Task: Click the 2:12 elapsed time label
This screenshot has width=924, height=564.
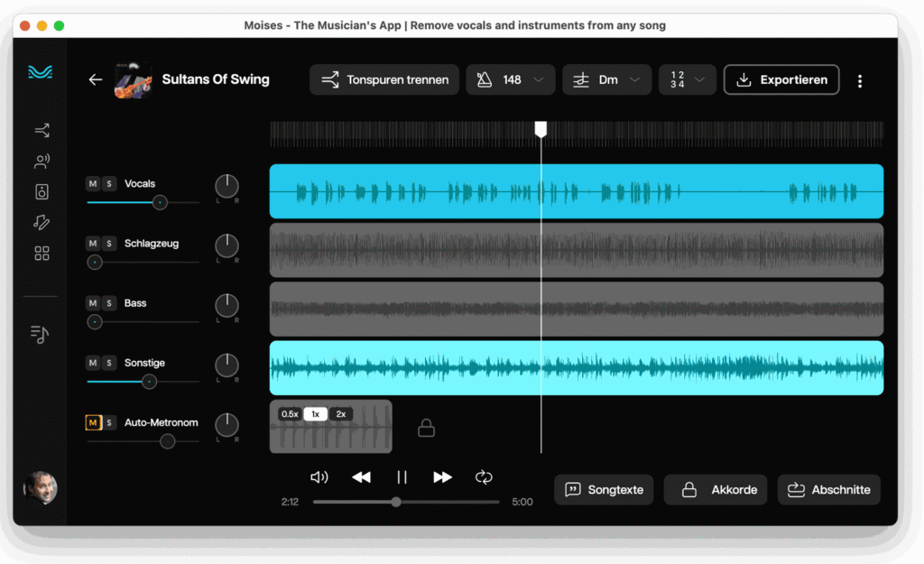Action: click(x=290, y=502)
